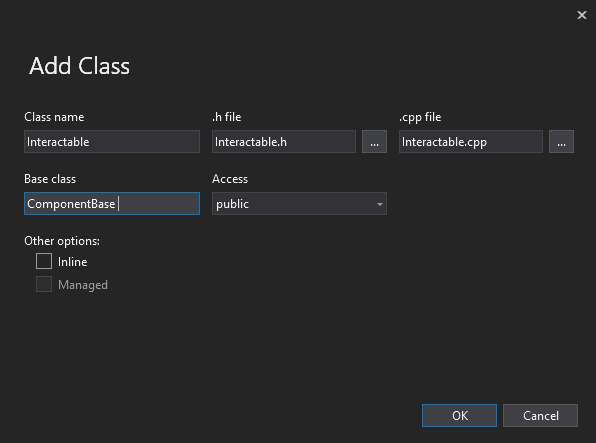Click the browse button for the .h file
This screenshot has height=443, width=596.
(x=374, y=142)
